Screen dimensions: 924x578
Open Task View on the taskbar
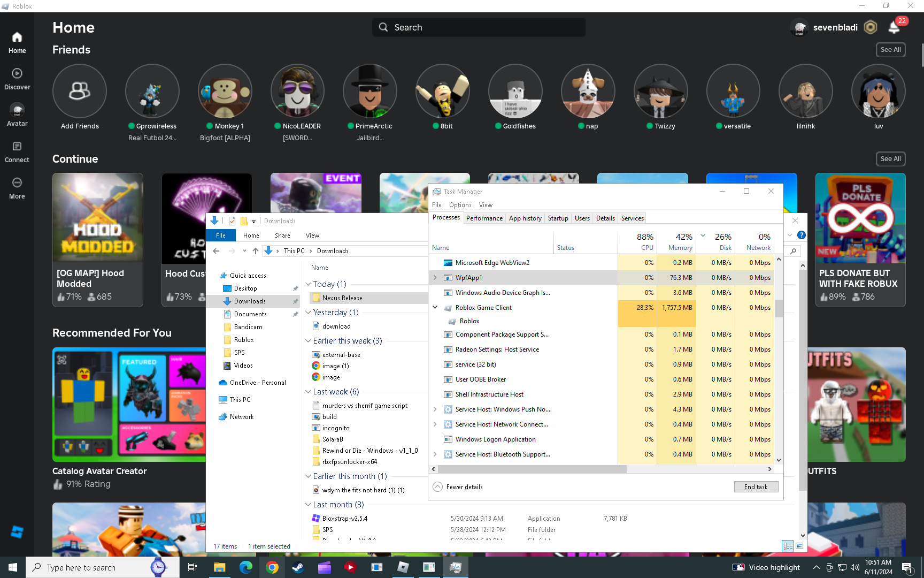coord(192,567)
